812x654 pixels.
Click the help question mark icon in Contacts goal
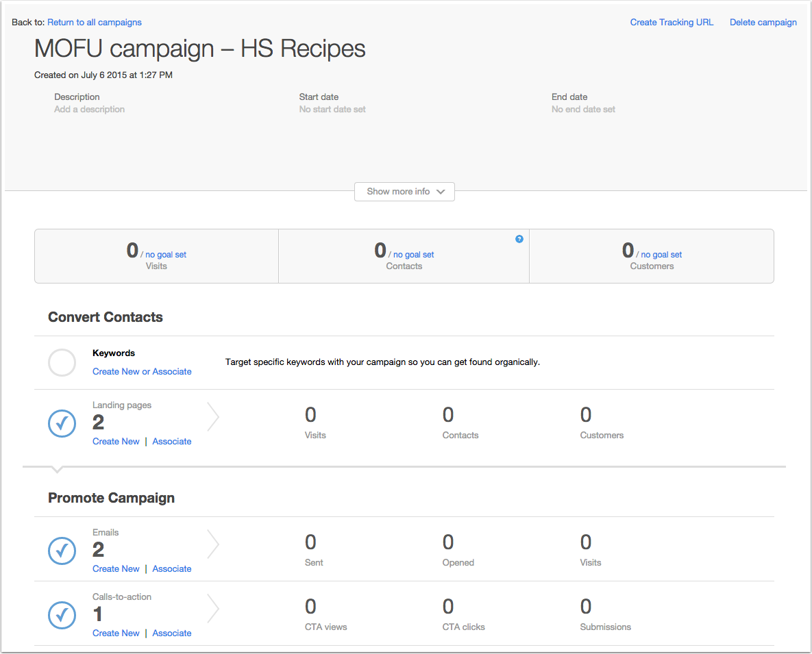(x=519, y=239)
